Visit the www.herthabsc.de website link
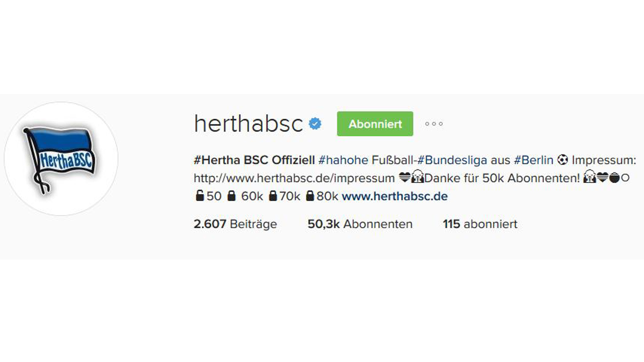Screen dimensions: 644x362 (x=394, y=196)
